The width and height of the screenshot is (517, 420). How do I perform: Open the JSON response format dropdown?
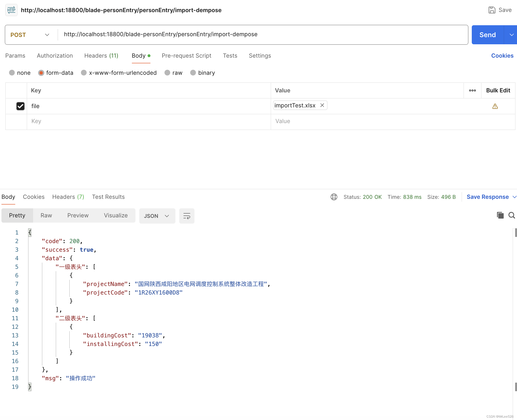[x=157, y=216]
